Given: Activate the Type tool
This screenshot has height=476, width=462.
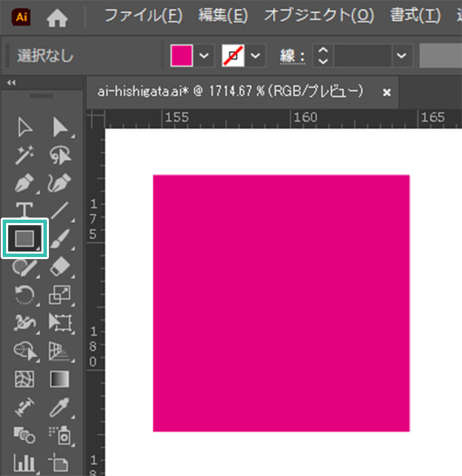Looking at the screenshot, I should [24, 211].
